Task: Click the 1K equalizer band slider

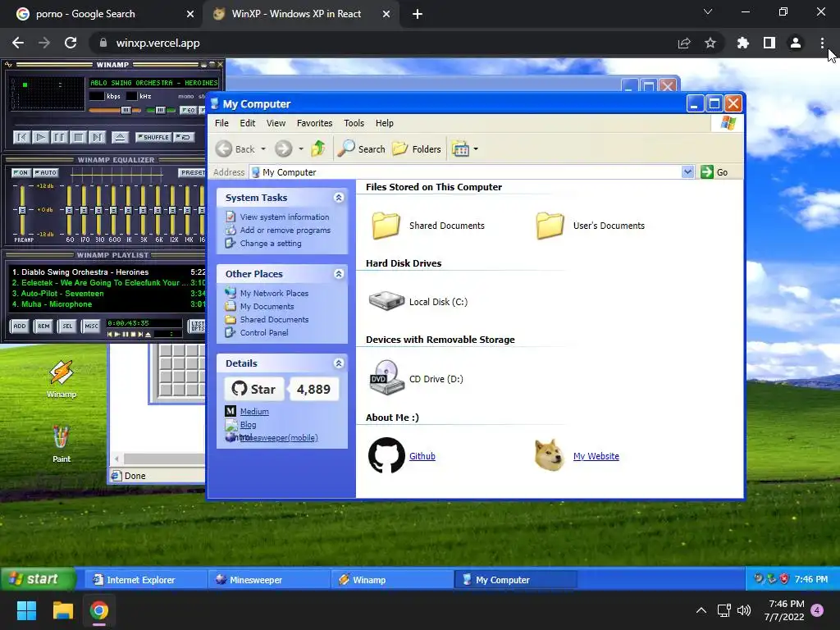Action: click(128, 210)
